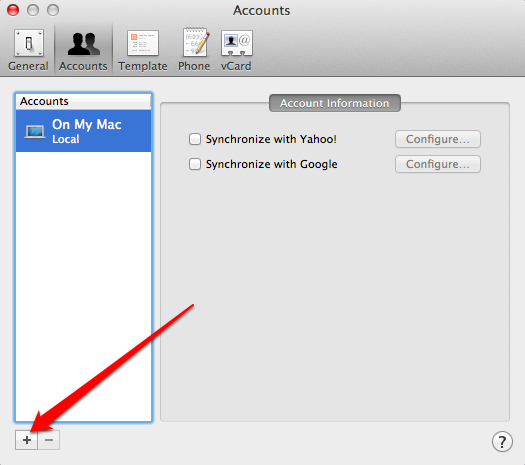Click the laptop icon beside On My Mac
The height and width of the screenshot is (465, 525).
point(35,132)
